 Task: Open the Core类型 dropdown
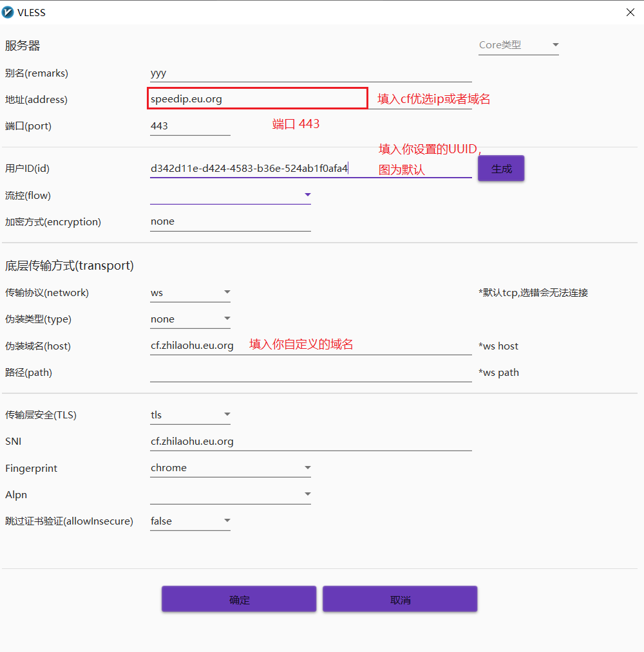(518, 45)
